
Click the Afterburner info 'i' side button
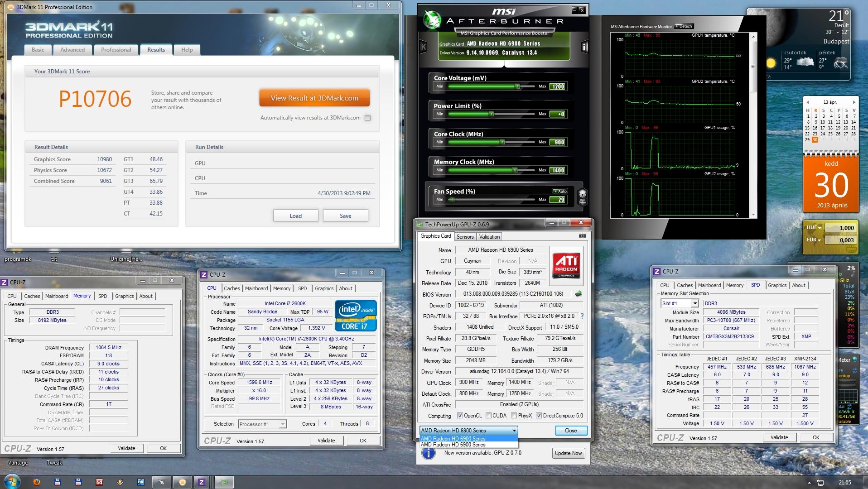coord(584,47)
